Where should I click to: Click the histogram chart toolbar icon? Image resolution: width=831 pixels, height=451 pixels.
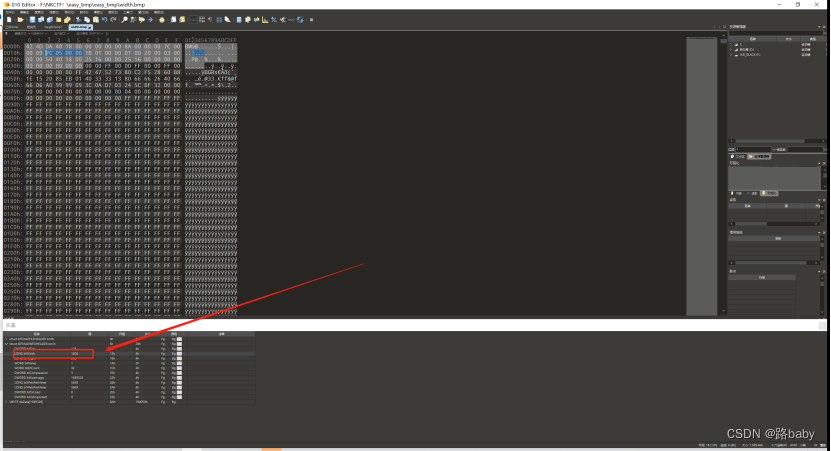[x=265, y=20]
